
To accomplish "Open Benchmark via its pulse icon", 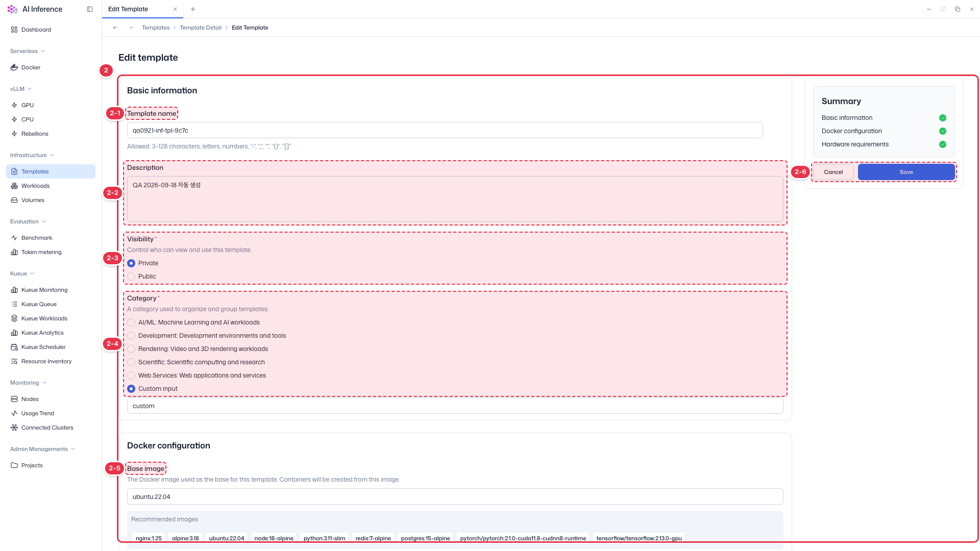I will [14, 238].
